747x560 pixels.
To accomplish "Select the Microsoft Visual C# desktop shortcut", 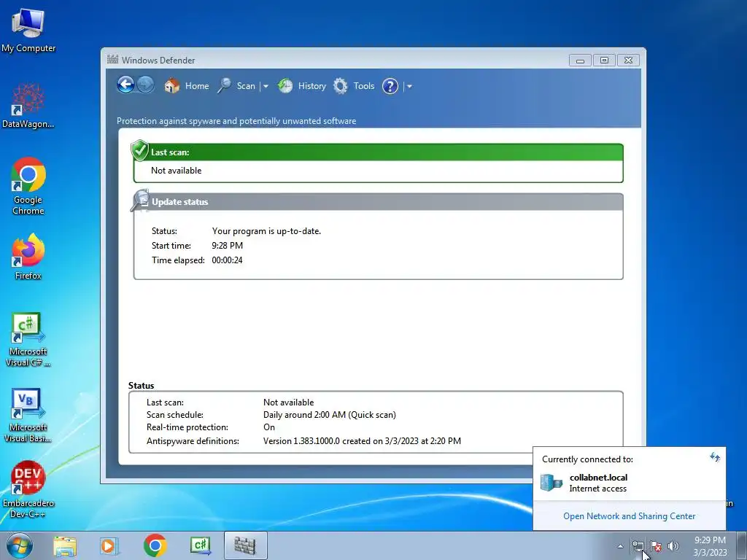I will (28, 340).
